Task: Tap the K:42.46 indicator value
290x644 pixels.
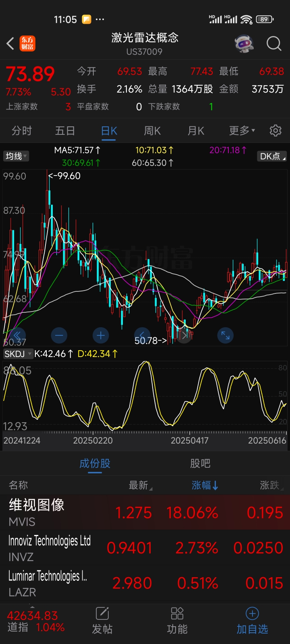Action: (54, 354)
